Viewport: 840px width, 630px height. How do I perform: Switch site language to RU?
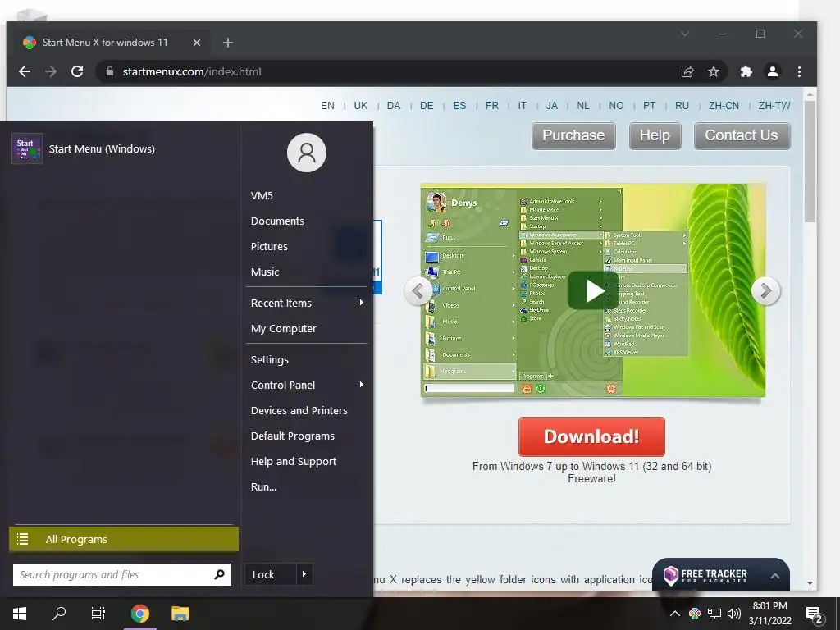[682, 106]
